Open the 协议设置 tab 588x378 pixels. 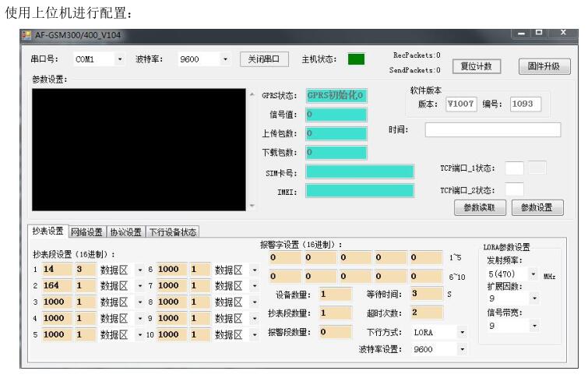point(125,231)
